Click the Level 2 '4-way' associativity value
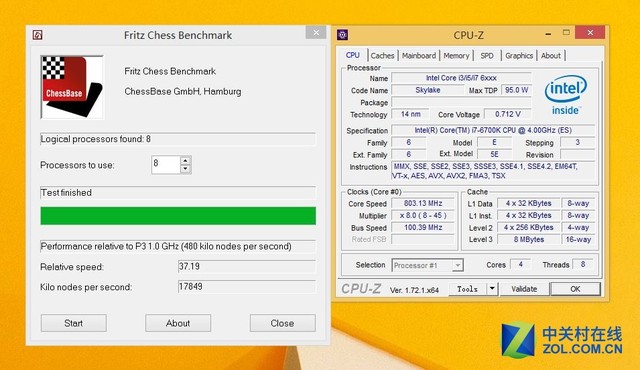Screen dimensions: 640x370 578,227
